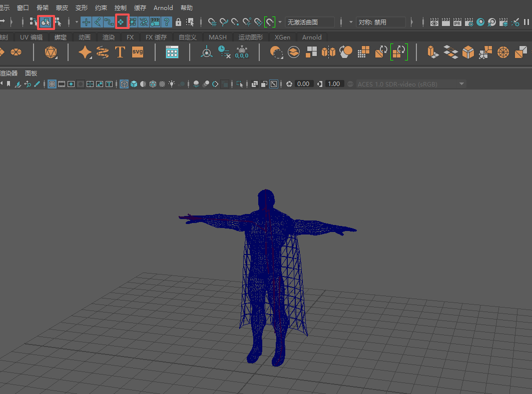Screen dimensions: 532x394
Task: Open ACES 1.0 SDR-video view transform dropdown
Action: tap(411, 84)
